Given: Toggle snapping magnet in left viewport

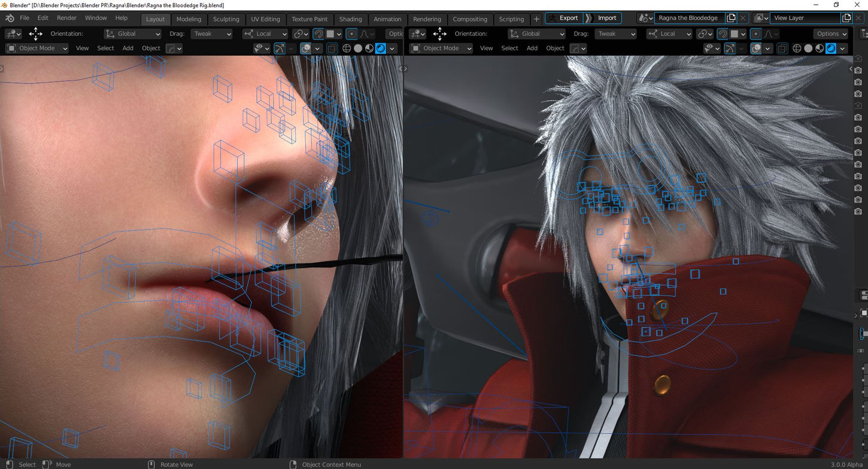Looking at the screenshot, I should tap(319, 33).
